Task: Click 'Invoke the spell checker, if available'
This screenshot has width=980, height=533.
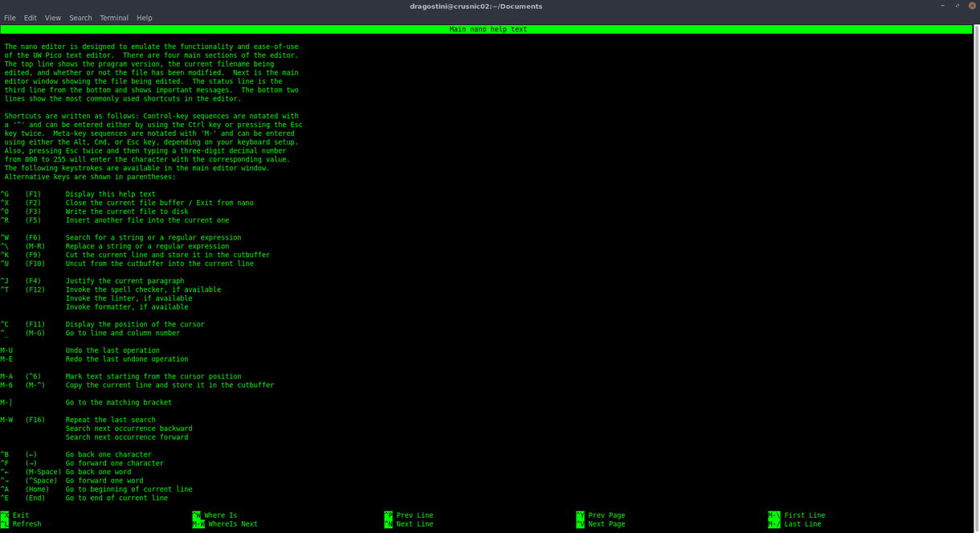Action: [144, 290]
